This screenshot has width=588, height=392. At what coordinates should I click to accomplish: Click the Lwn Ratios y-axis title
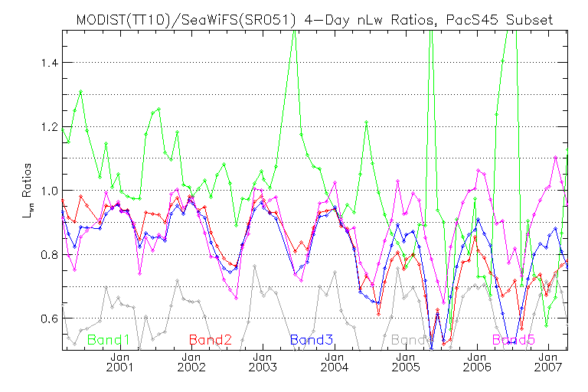27,191
